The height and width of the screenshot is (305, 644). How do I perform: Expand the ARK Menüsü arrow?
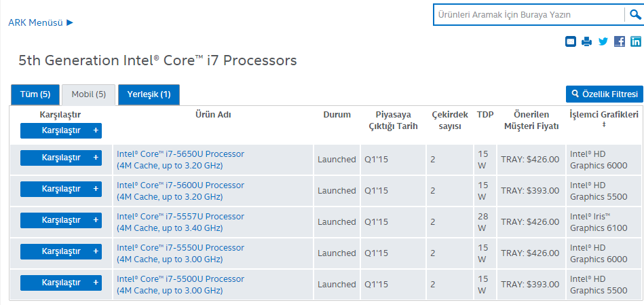click(x=70, y=22)
